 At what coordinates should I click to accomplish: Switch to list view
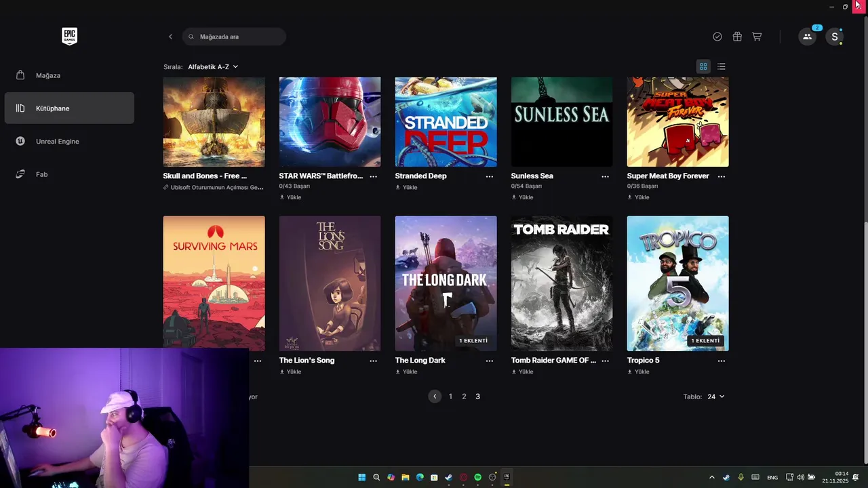(722, 66)
